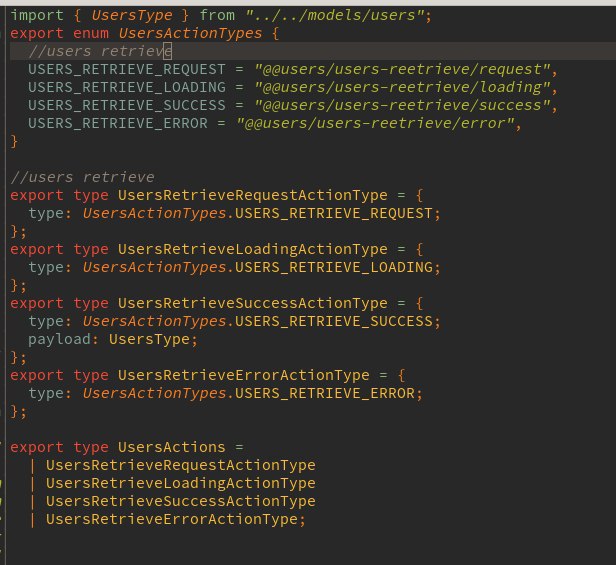
Task: Click USERS_RETRIEVE_ERROR enum member in enum body
Action: (x=118, y=123)
